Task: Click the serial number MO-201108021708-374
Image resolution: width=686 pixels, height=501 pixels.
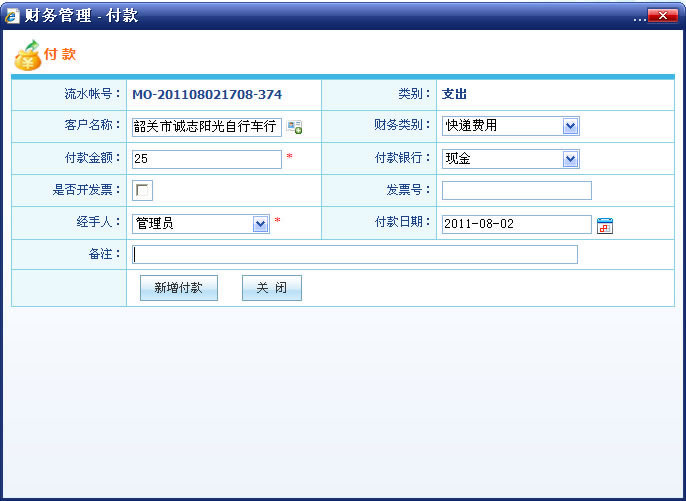Action: click(x=207, y=95)
